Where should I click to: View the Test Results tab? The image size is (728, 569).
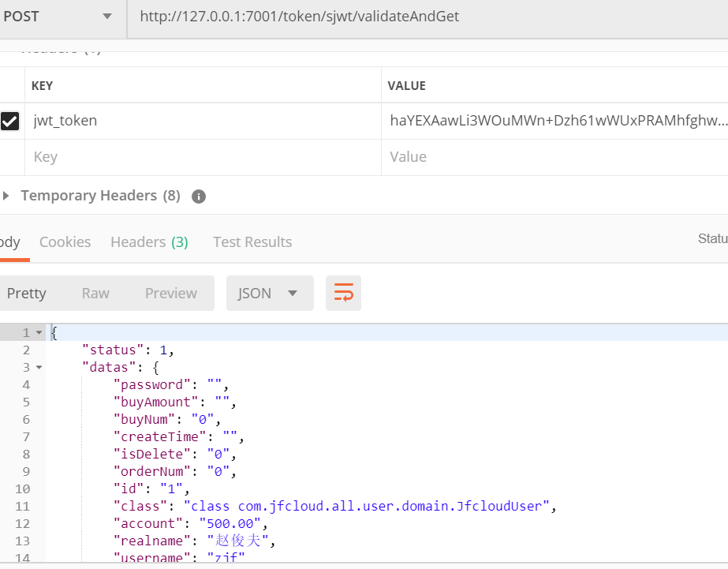(x=252, y=241)
